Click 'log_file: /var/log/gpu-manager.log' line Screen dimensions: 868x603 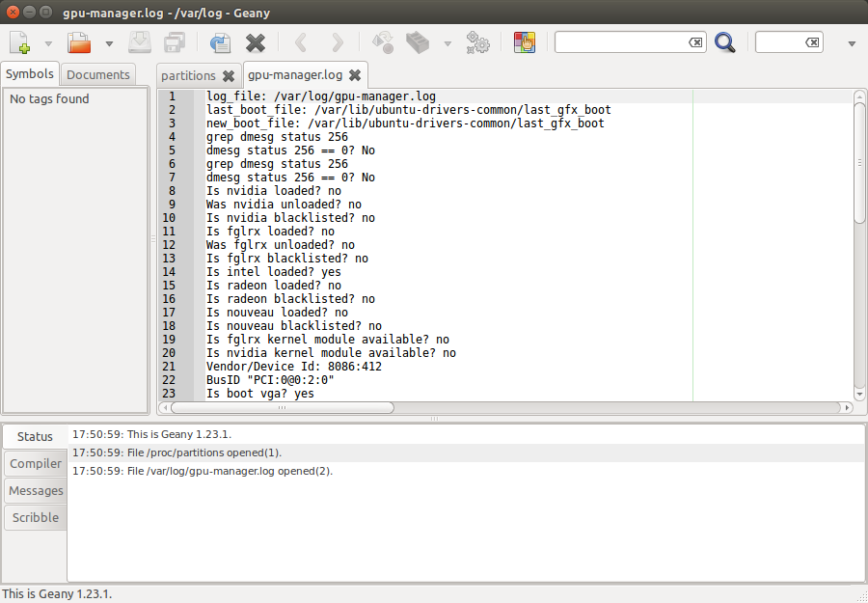pos(321,96)
